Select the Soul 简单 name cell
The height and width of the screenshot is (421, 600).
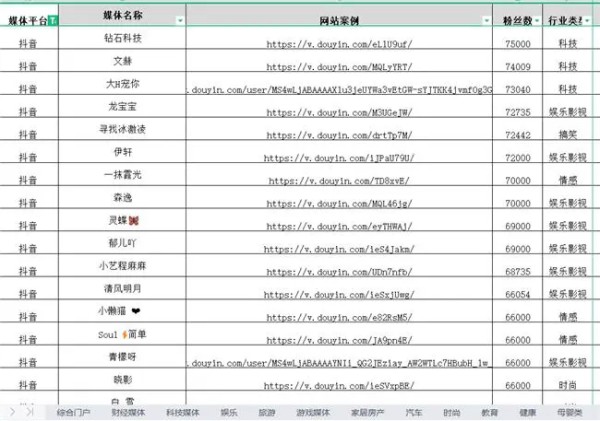pos(122,334)
